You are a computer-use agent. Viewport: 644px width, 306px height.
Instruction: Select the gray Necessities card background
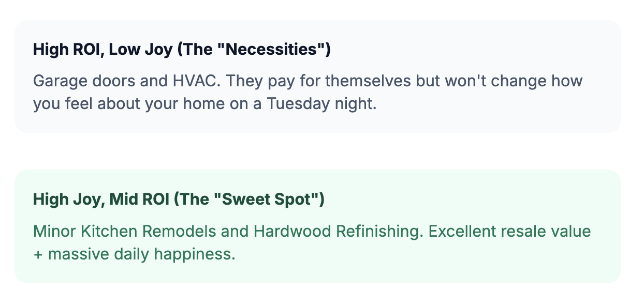[x=317, y=76]
